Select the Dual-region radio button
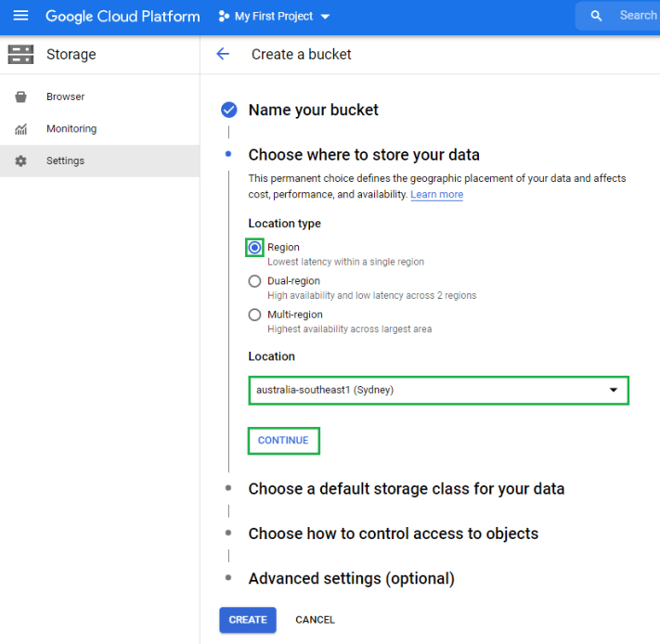This screenshot has width=660, height=644. tap(255, 281)
